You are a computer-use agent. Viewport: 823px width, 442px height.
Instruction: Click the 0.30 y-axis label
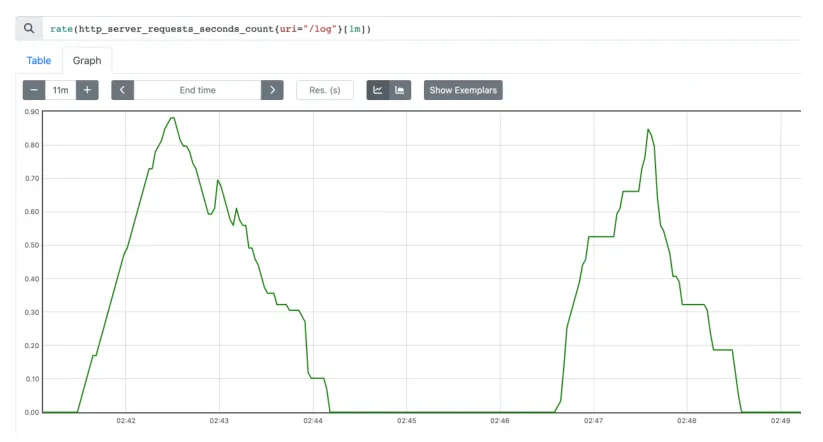pyautogui.click(x=32, y=312)
